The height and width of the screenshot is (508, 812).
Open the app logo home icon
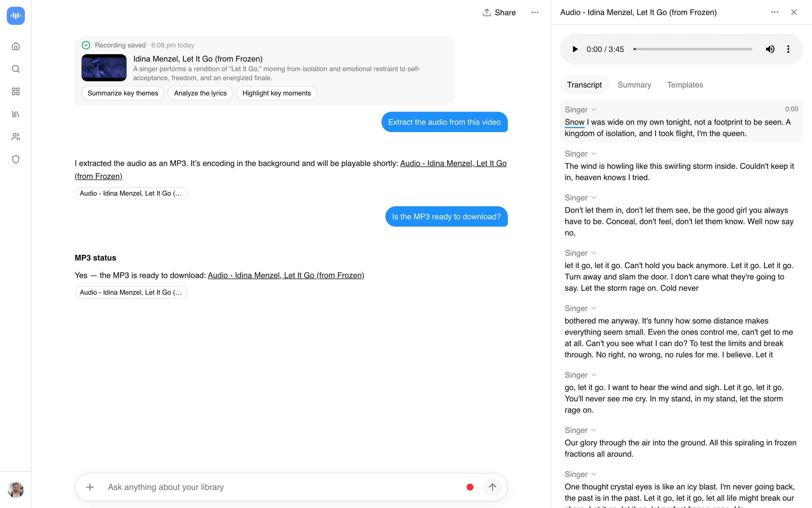(16, 16)
